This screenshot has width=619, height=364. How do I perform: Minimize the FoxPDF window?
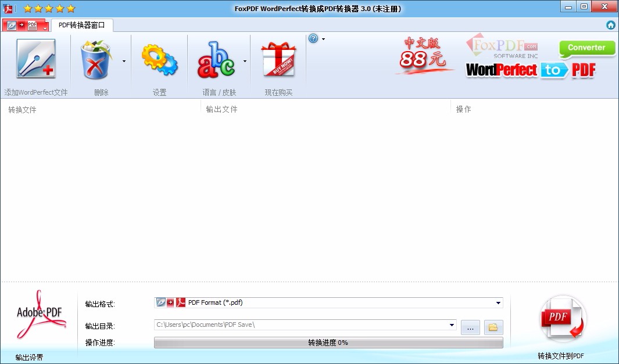tap(568, 6)
